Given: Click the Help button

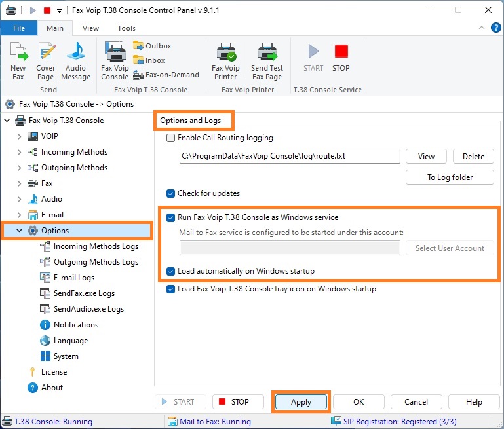Looking at the screenshot, I should [474, 402].
